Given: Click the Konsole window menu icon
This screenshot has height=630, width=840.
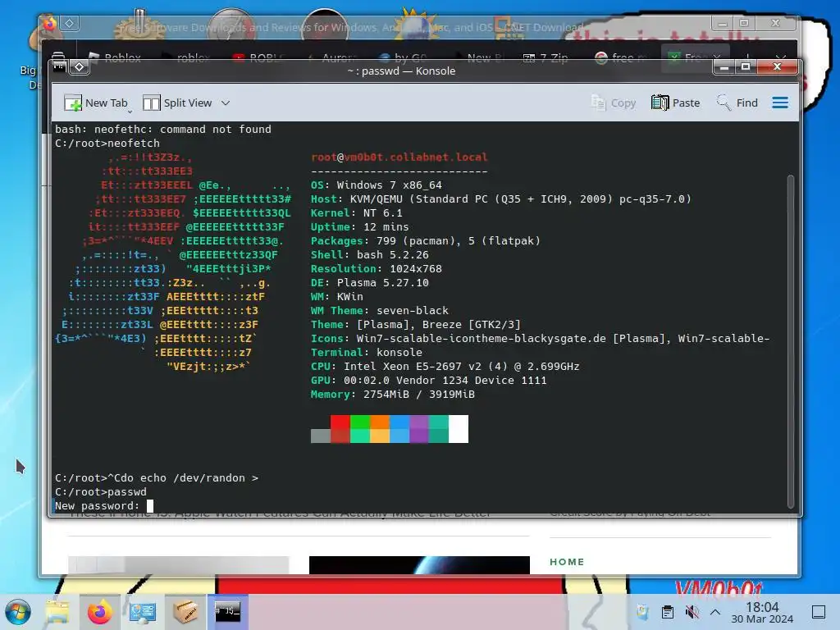Looking at the screenshot, I should [x=59, y=66].
